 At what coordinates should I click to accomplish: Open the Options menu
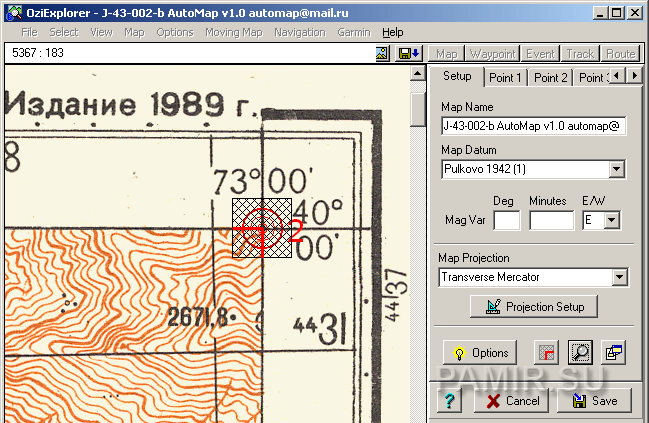175,32
